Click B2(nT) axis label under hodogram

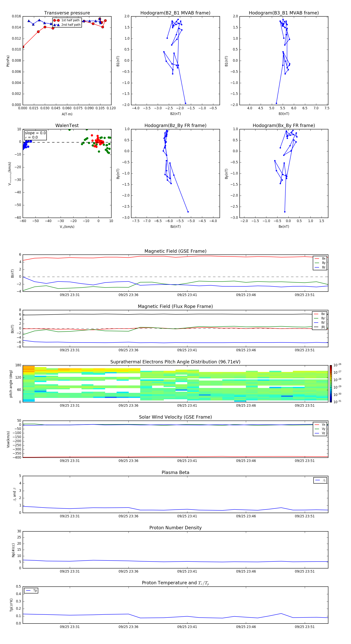click(175, 114)
